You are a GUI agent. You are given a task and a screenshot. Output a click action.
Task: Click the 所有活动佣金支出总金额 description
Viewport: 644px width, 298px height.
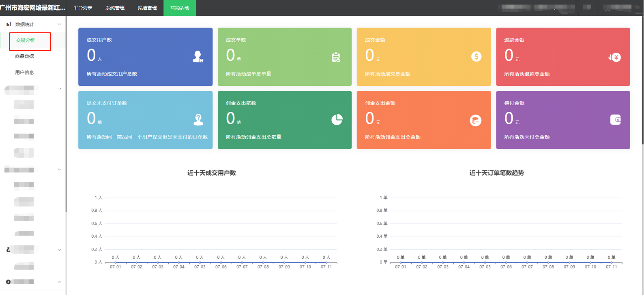tap(393, 137)
